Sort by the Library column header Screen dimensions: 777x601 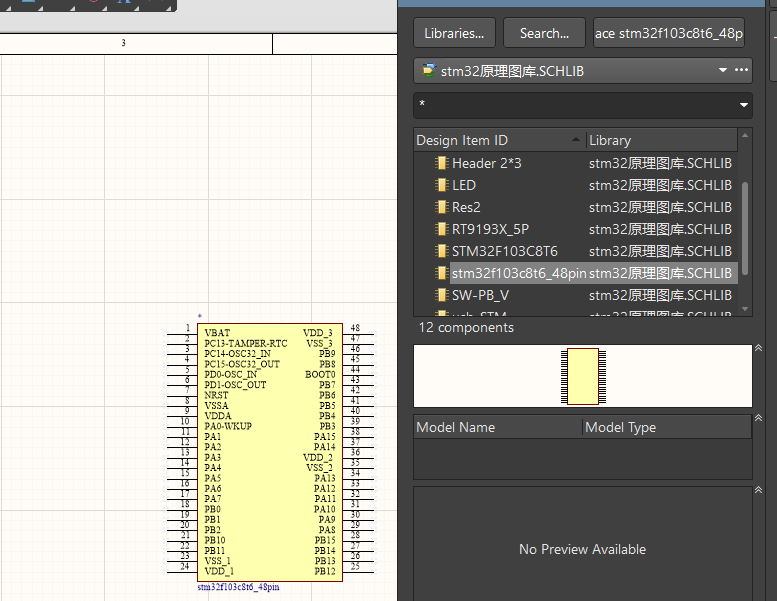pos(662,140)
